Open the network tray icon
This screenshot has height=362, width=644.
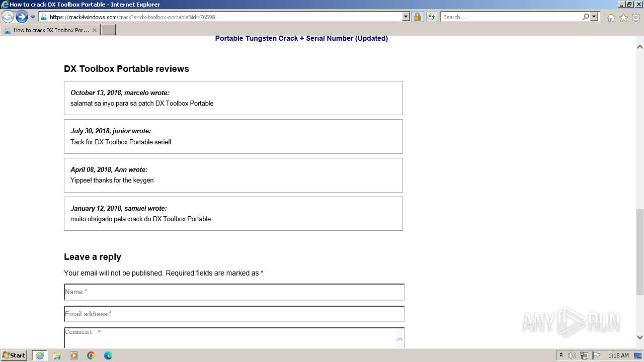coord(584,355)
